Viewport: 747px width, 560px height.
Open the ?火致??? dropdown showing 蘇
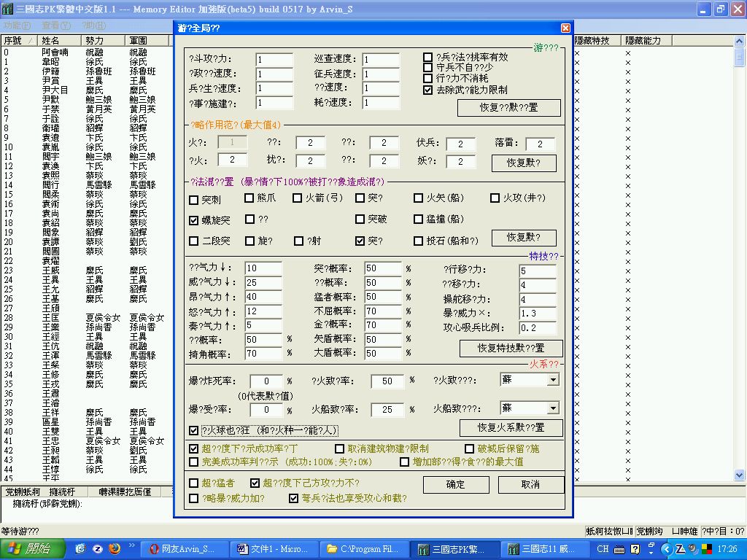pyautogui.click(x=552, y=380)
